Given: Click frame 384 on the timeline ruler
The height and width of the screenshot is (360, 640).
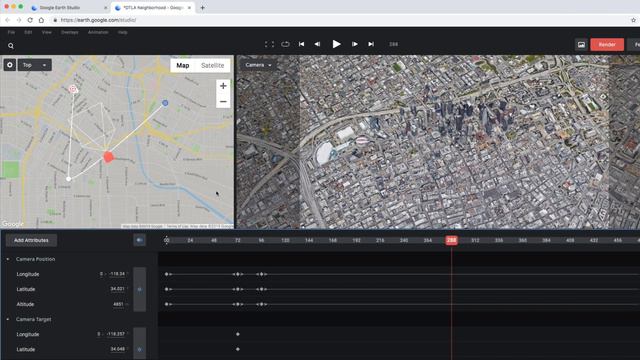Looking at the screenshot, I should tap(546, 240).
